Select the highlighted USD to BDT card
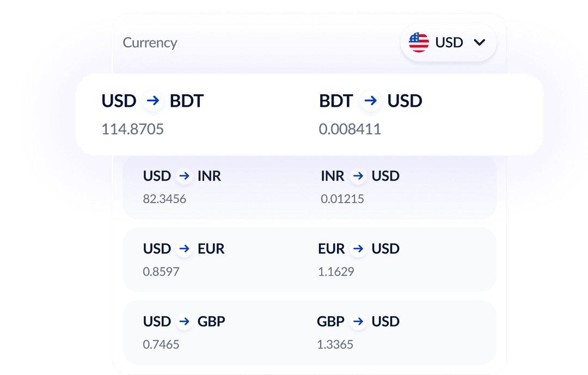Screen dimensions: 588x375 coord(309,113)
